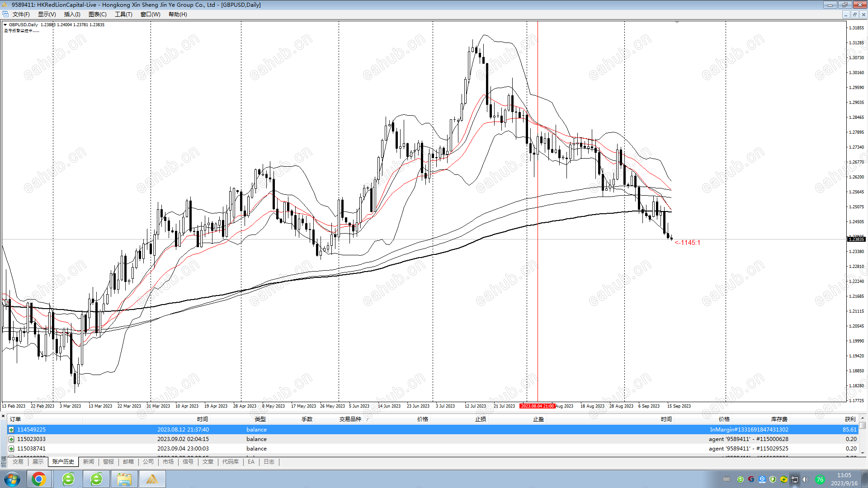
Task: Switch to the 交易 tab
Action: [x=18, y=462]
